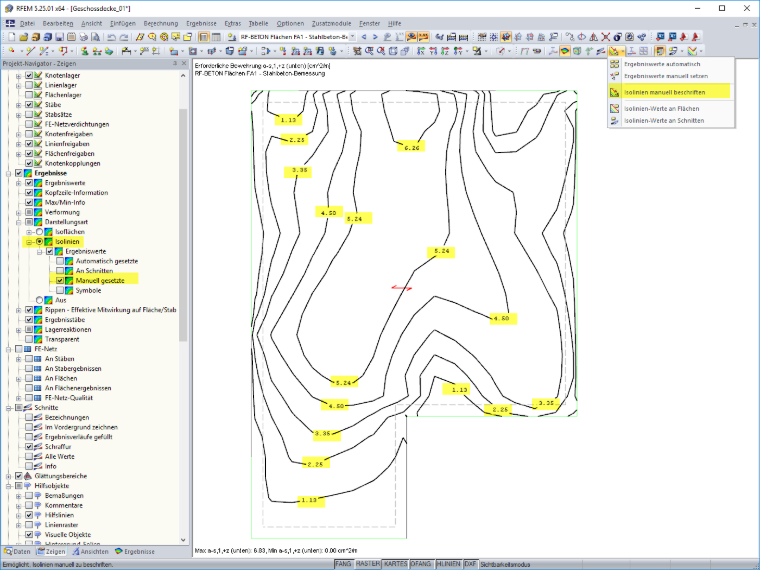Image resolution: width=760 pixels, height=570 pixels.
Task: Click the Open folder icon
Action: coord(24,37)
